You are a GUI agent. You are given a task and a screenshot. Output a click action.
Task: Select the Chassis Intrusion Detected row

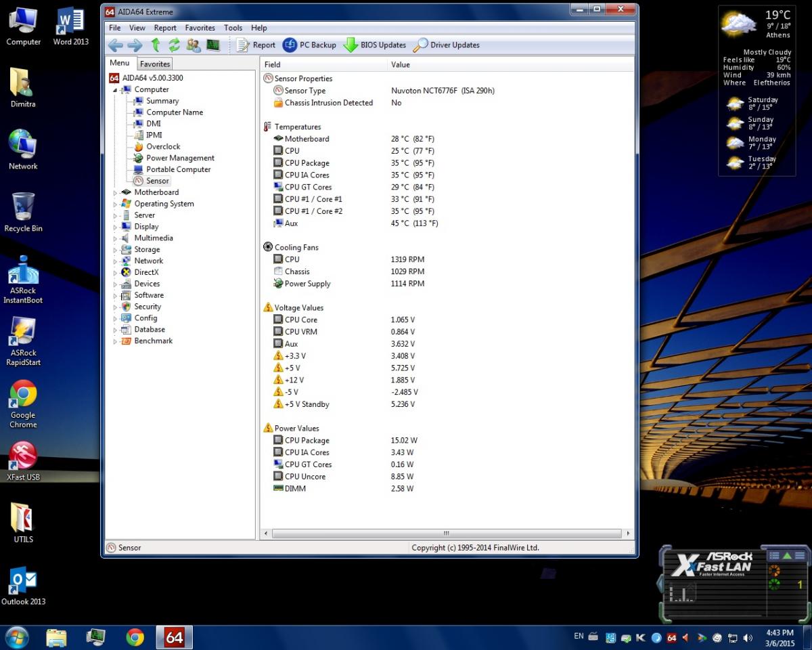pyautogui.click(x=447, y=103)
